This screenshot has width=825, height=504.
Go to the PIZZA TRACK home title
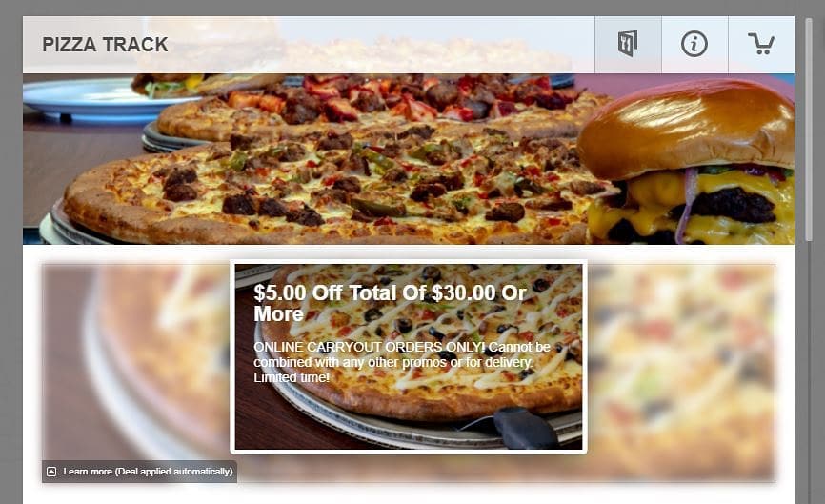(105, 45)
